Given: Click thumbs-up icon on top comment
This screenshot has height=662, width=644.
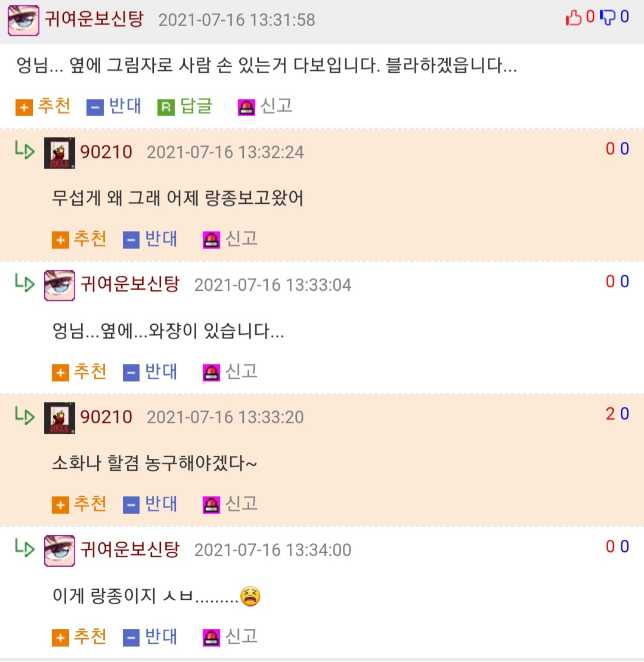Looking at the screenshot, I should pyautogui.click(x=573, y=18).
